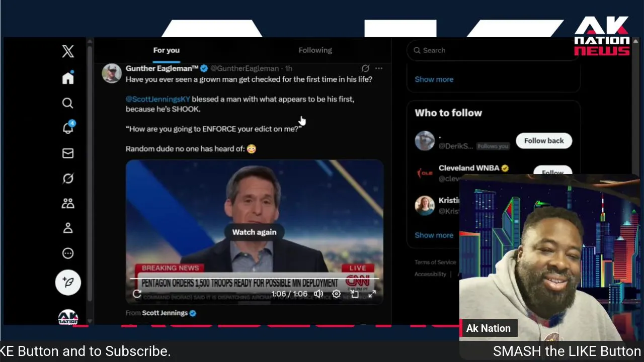Click the @ScottJenningsKY mention link
The height and width of the screenshot is (362, 644).
(x=158, y=99)
